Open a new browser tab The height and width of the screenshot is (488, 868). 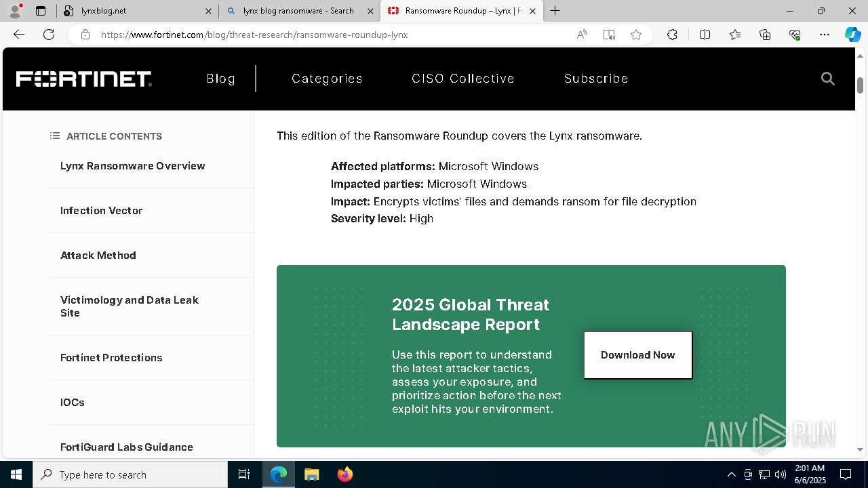(x=555, y=11)
